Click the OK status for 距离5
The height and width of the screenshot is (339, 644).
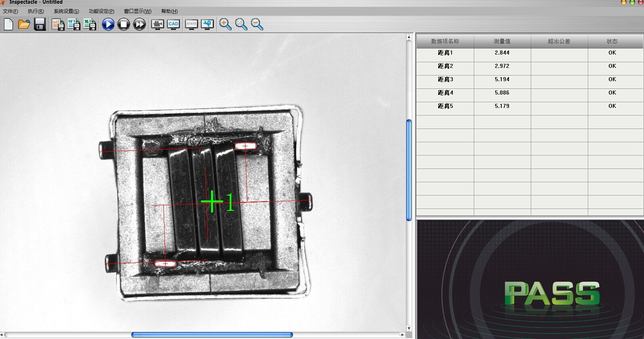point(612,106)
